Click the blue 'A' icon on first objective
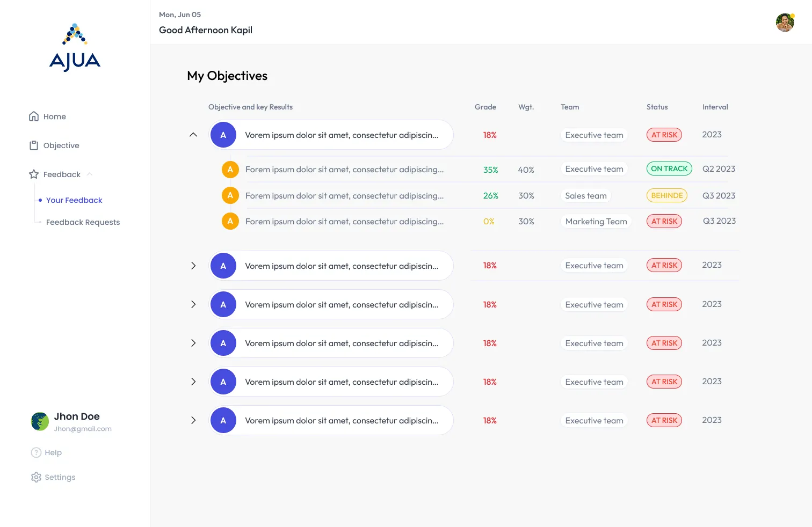 click(223, 135)
